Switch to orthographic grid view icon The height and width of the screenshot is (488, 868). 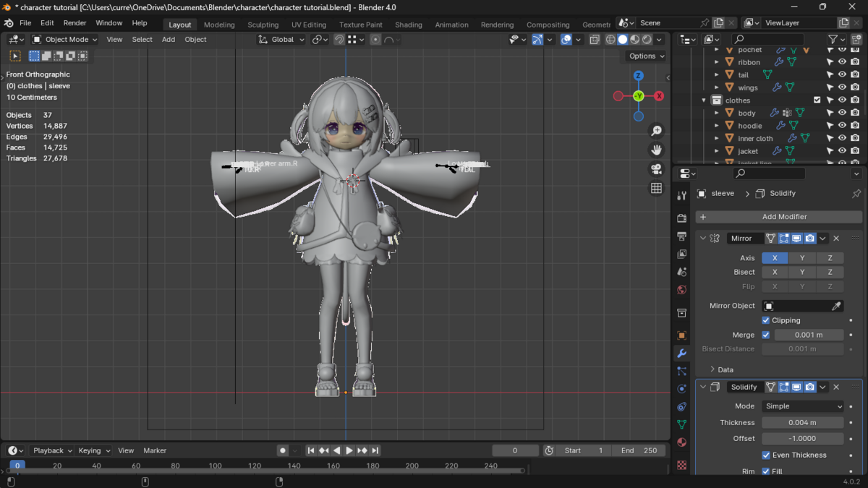(x=656, y=188)
